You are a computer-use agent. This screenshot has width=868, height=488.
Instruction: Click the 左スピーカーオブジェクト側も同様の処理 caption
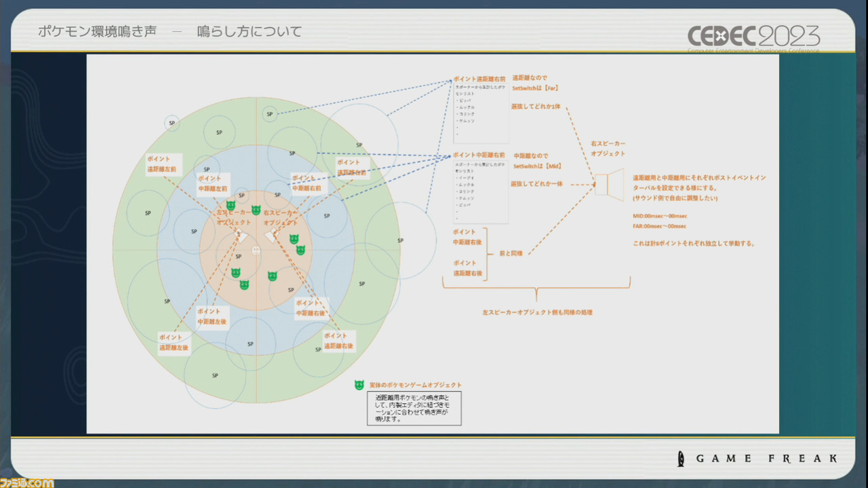(x=536, y=312)
